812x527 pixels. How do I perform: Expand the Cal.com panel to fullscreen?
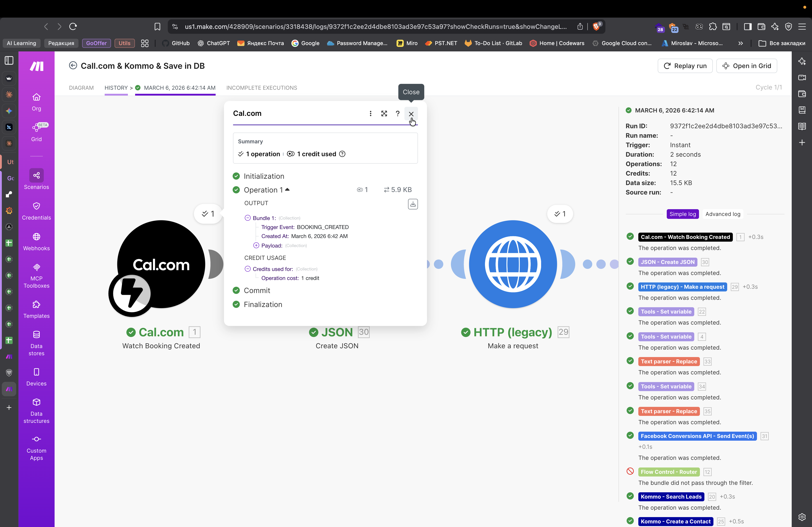click(384, 114)
